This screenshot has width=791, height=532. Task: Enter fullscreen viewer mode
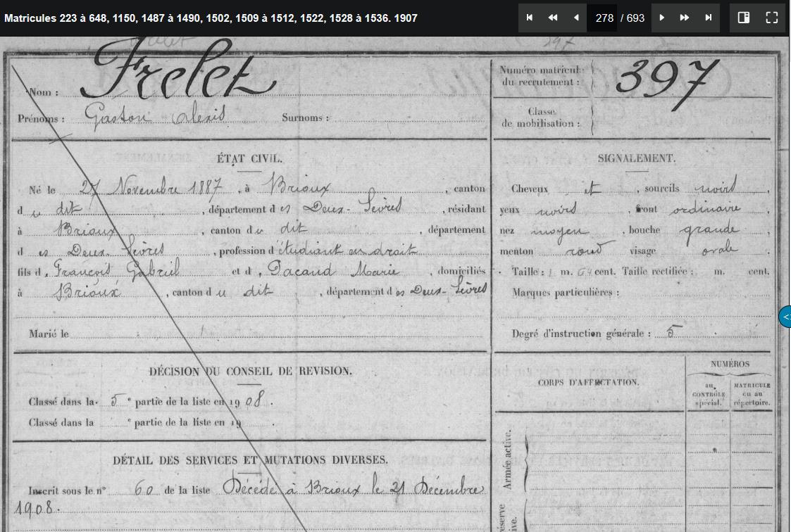pos(772,18)
